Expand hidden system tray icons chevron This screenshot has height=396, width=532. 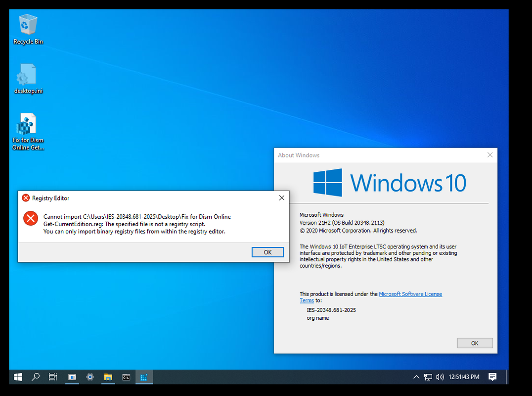(x=416, y=377)
